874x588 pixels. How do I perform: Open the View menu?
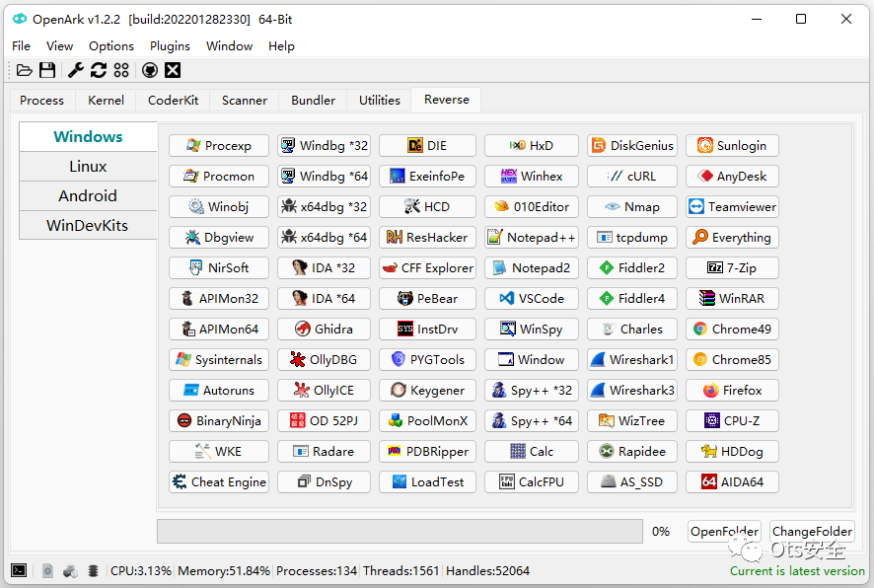click(59, 45)
